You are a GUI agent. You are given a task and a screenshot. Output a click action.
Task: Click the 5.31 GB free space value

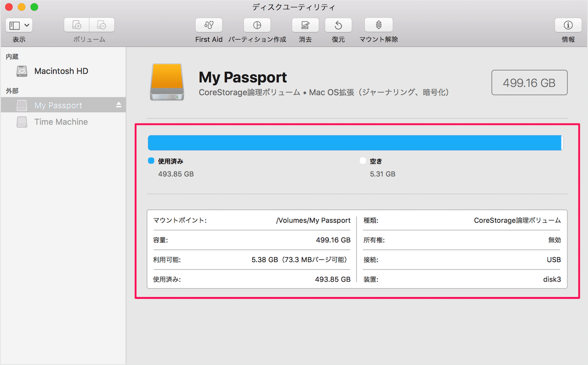click(x=383, y=174)
